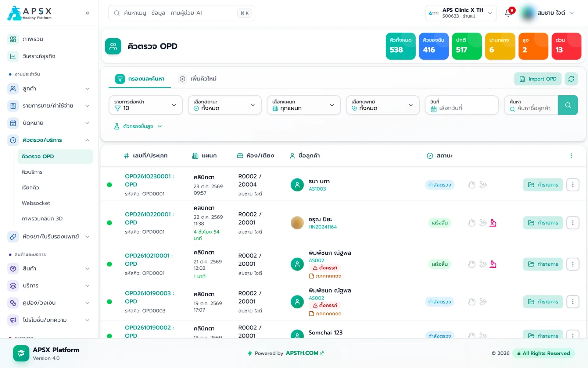Open คิวบริการ submenu item
Image resolution: width=588 pixels, height=368 pixels.
tap(55, 172)
